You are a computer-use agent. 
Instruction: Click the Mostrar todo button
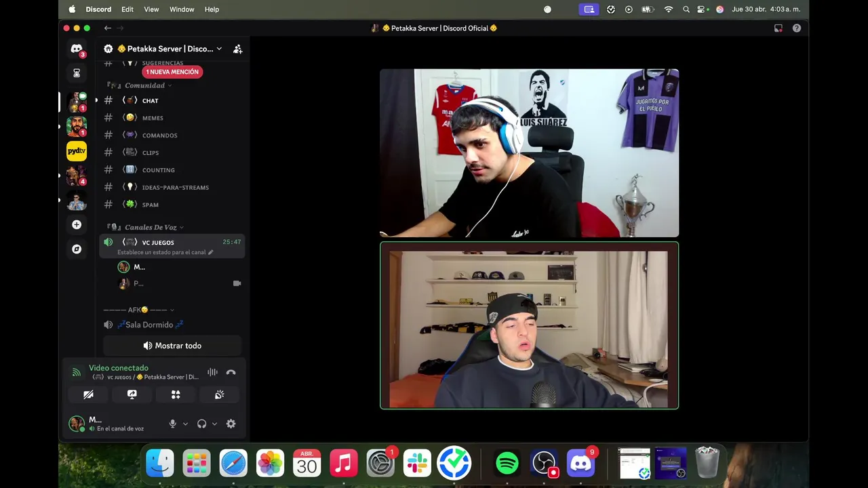pos(172,346)
